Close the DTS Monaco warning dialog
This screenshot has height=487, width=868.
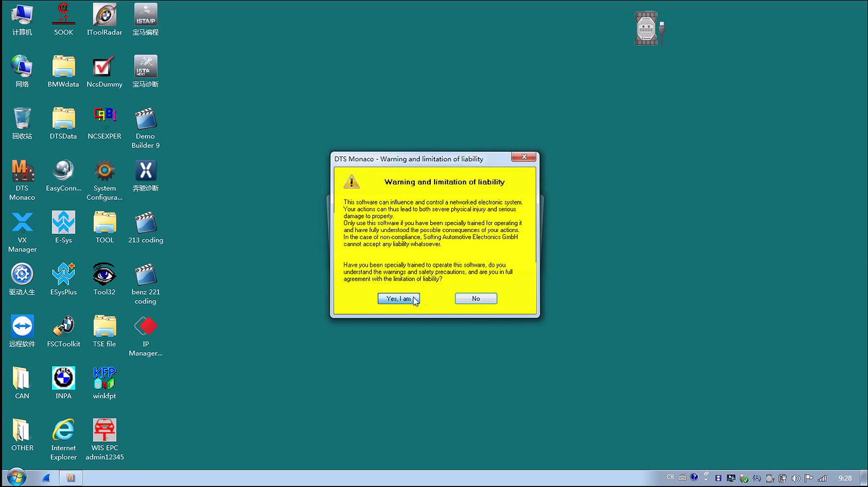524,157
